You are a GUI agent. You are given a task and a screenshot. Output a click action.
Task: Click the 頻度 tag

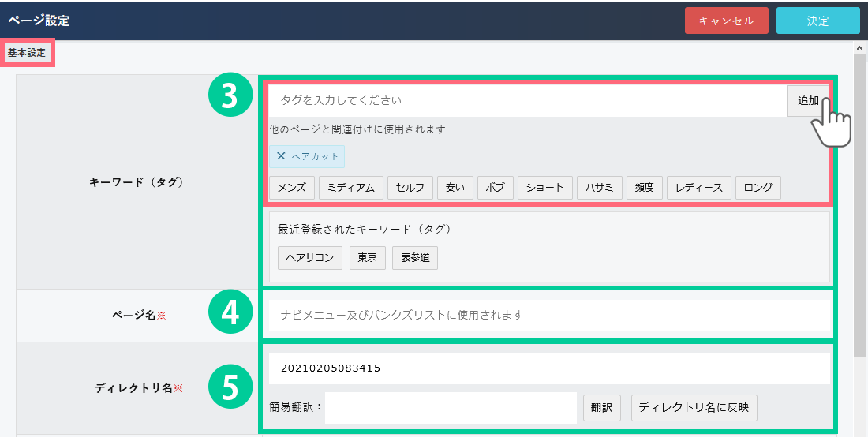[643, 188]
